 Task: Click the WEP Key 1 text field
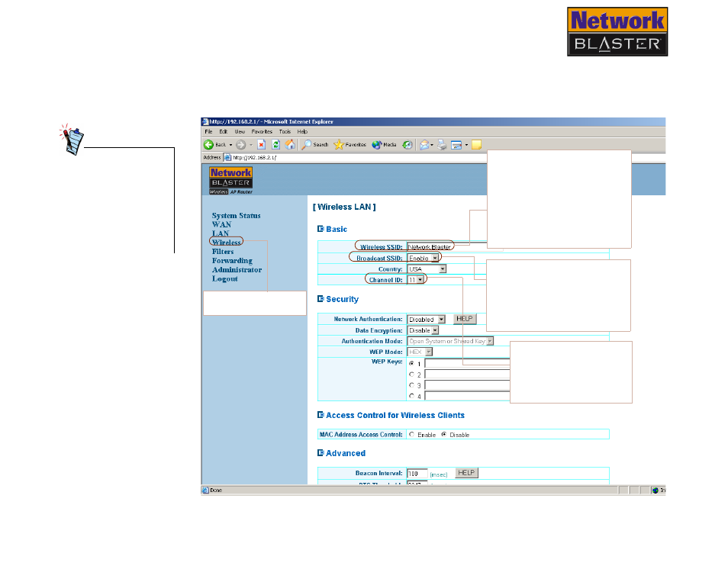pos(467,363)
